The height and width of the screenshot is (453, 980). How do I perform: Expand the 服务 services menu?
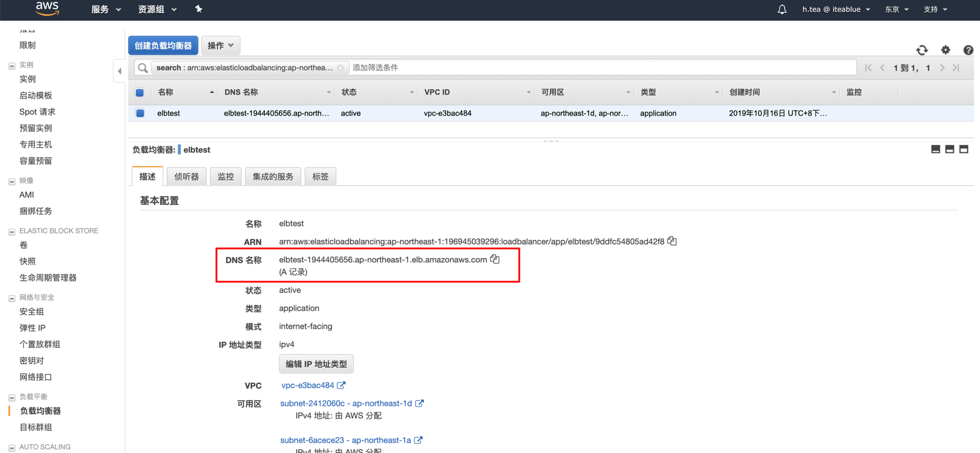[x=106, y=9]
